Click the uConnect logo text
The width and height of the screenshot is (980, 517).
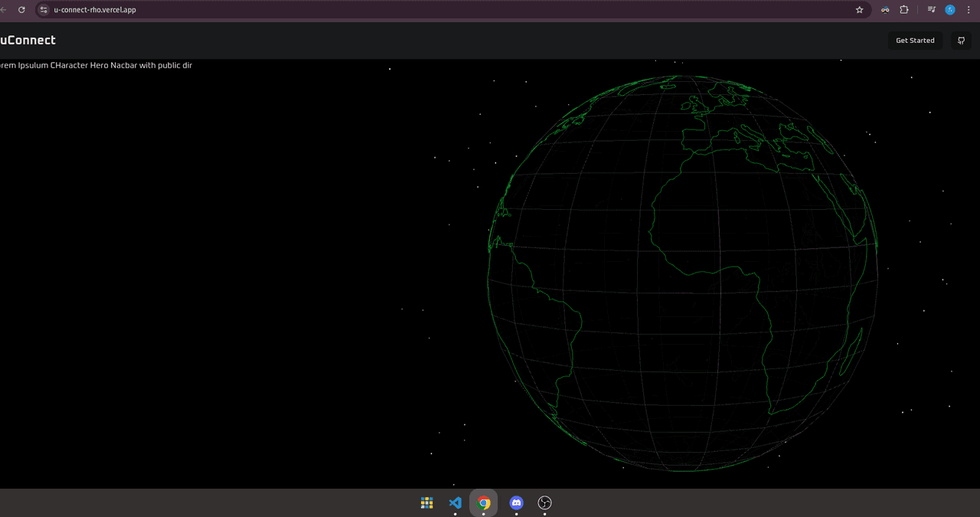point(28,41)
